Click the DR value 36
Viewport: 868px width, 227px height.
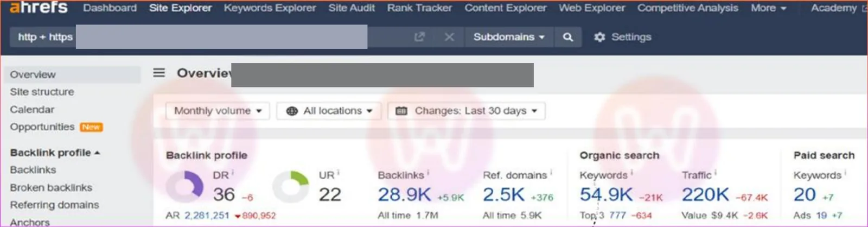point(224,194)
